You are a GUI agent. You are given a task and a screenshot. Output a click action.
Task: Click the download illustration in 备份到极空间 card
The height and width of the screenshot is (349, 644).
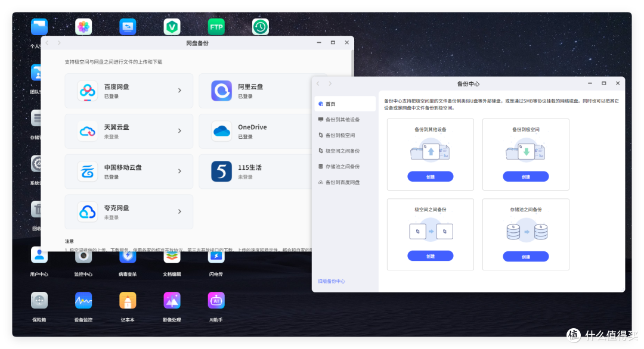pos(526,151)
